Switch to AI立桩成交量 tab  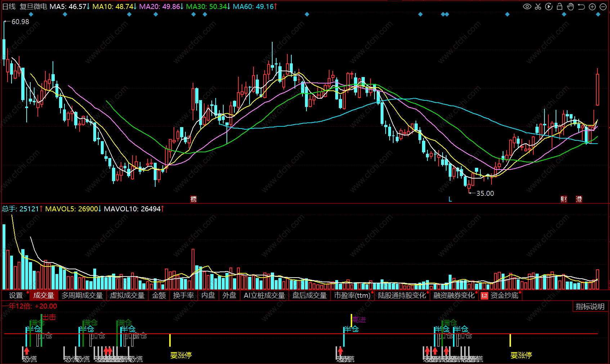[x=264, y=295]
